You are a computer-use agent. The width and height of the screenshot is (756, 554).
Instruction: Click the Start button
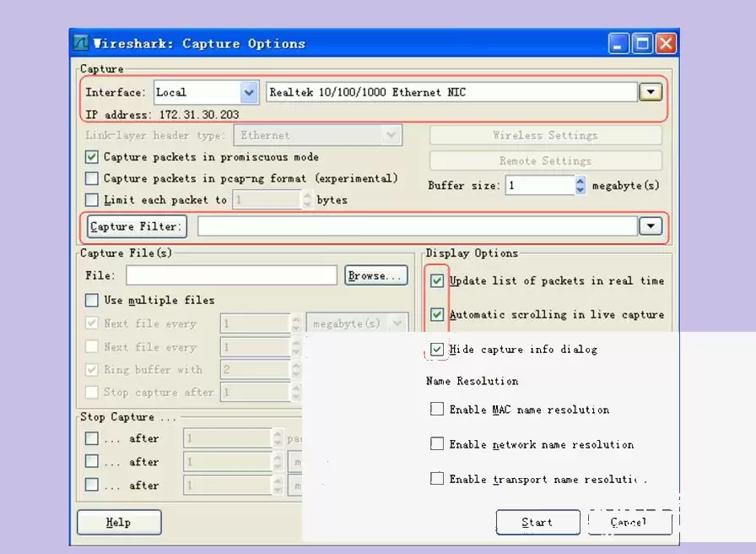tap(538, 522)
